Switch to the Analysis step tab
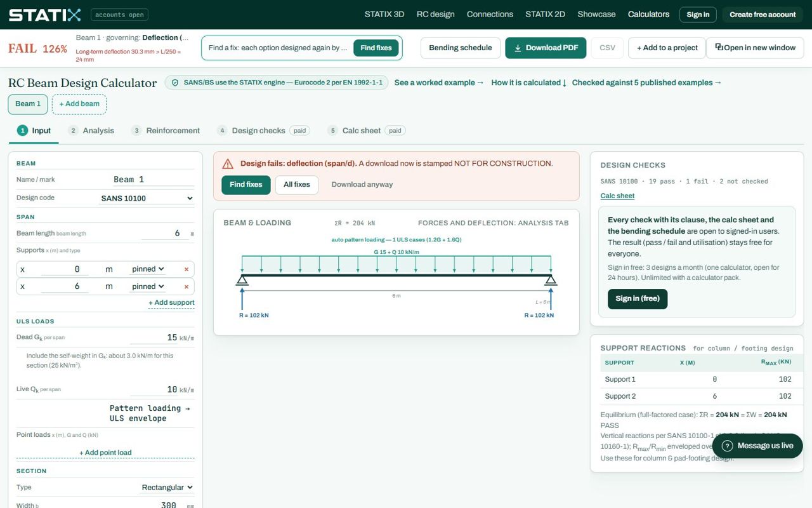Image resolution: width=812 pixels, height=508 pixels. [91, 131]
